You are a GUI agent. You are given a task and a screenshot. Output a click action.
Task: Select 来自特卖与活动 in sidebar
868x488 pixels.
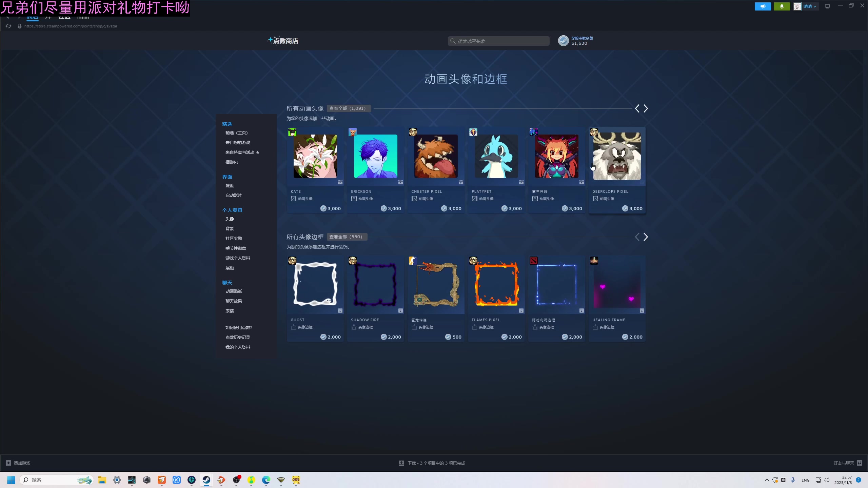tap(242, 152)
